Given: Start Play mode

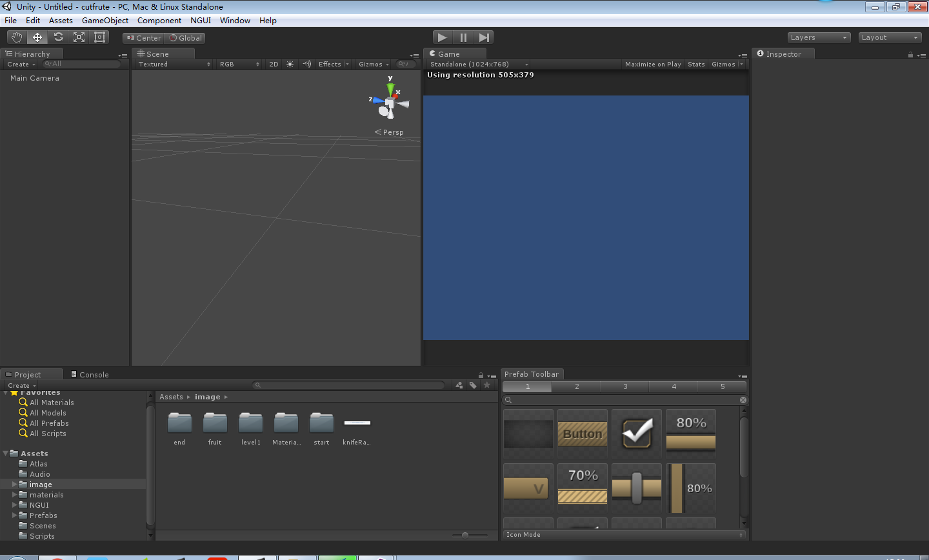Looking at the screenshot, I should pos(442,37).
